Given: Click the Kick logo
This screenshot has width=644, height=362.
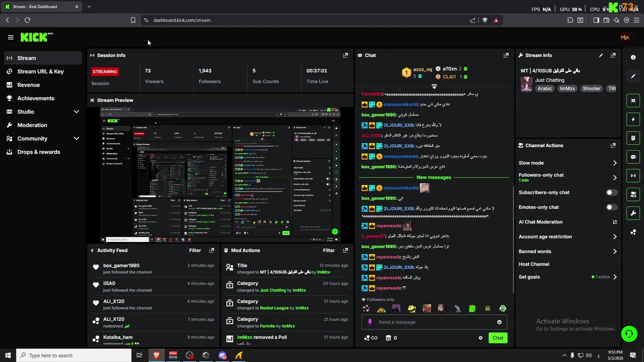Looking at the screenshot, I should tap(36, 37).
